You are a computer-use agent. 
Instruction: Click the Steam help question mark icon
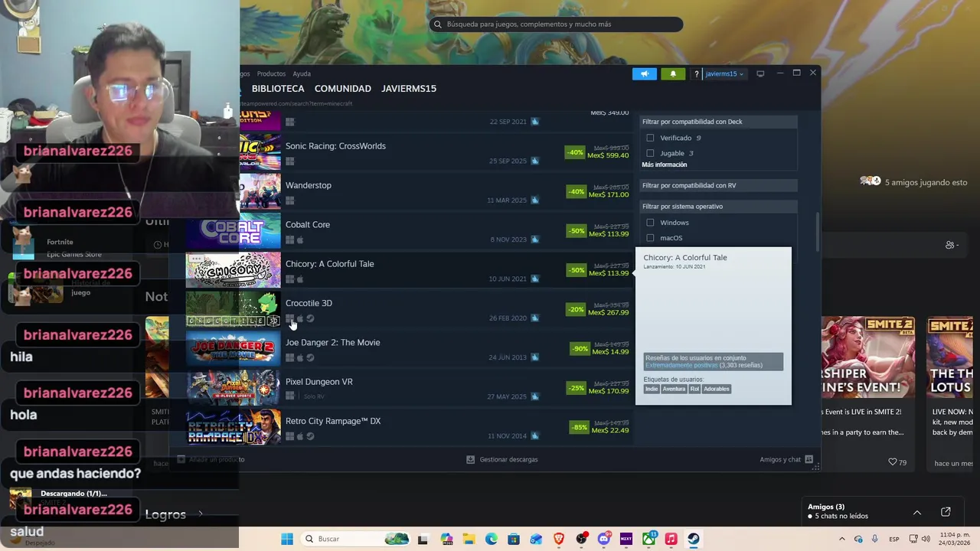696,73
